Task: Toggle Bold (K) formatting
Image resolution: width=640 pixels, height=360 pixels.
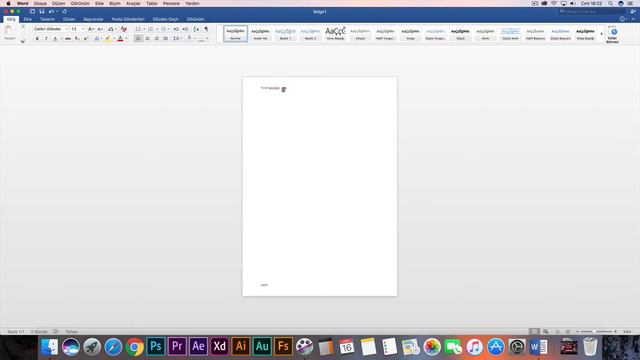Action: click(x=37, y=38)
